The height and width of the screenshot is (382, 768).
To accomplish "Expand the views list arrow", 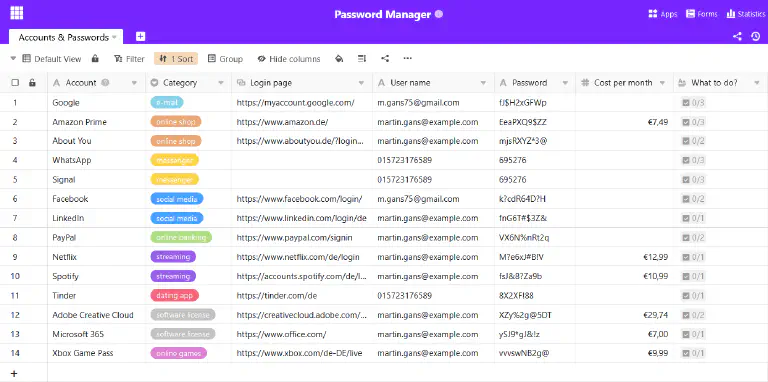I will [13, 59].
